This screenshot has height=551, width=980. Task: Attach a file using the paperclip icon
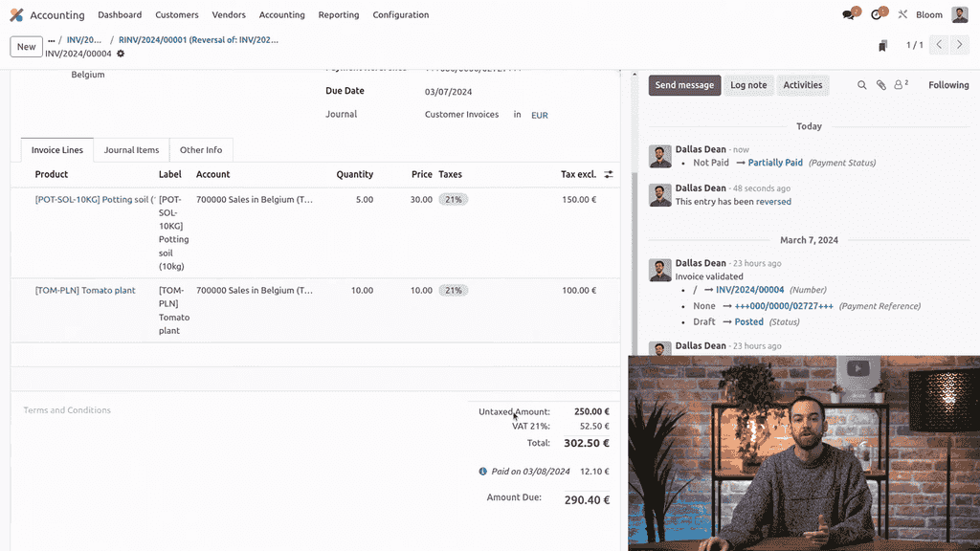pyautogui.click(x=880, y=85)
